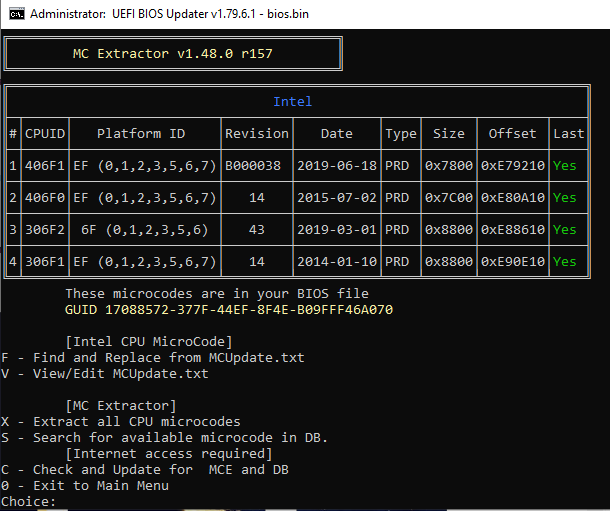Click the 'CPUID' column header
610x511 pixels.
45,134
